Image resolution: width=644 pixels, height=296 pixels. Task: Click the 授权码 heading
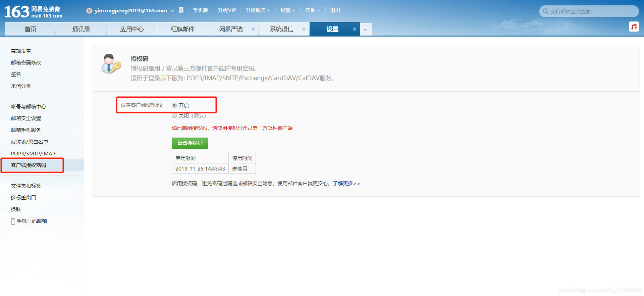[x=140, y=59]
